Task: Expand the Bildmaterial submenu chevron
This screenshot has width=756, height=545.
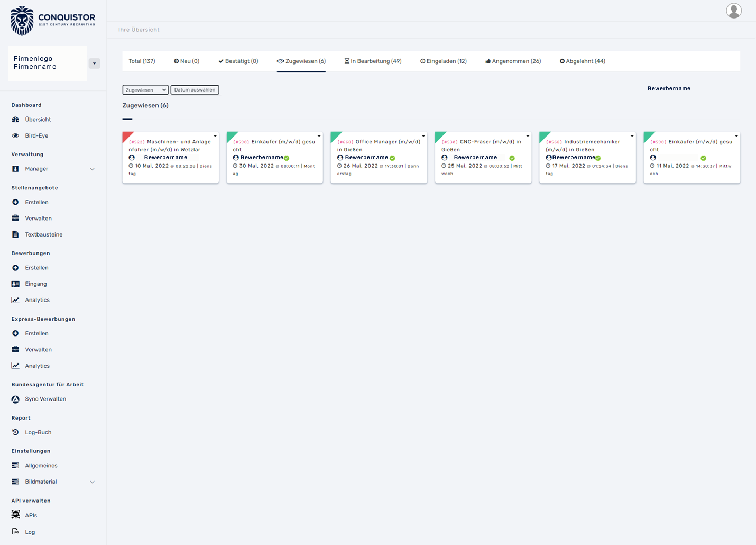Action: pyautogui.click(x=93, y=482)
